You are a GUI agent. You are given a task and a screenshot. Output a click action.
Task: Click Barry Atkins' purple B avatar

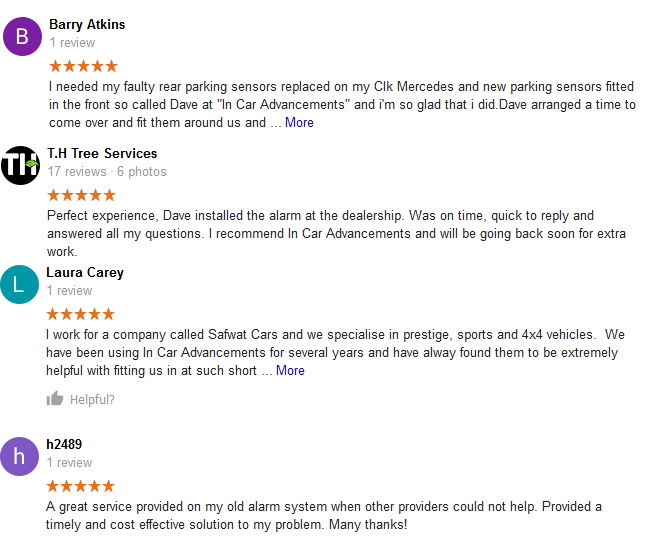pos(22,36)
